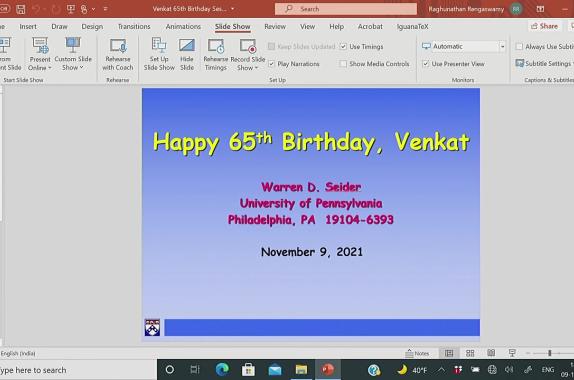Click PowerPoint icon in taskbar
The height and width of the screenshot is (380, 574).
328,369
